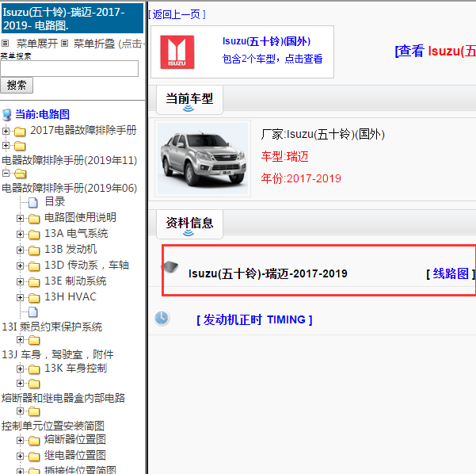Select 13I 乘员约束保护系统 tree entry
The height and width of the screenshot is (474, 476).
(52, 327)
